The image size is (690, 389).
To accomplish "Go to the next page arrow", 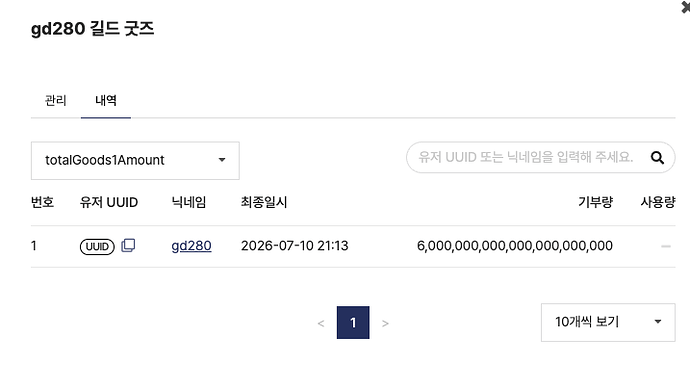I will 385,323.
